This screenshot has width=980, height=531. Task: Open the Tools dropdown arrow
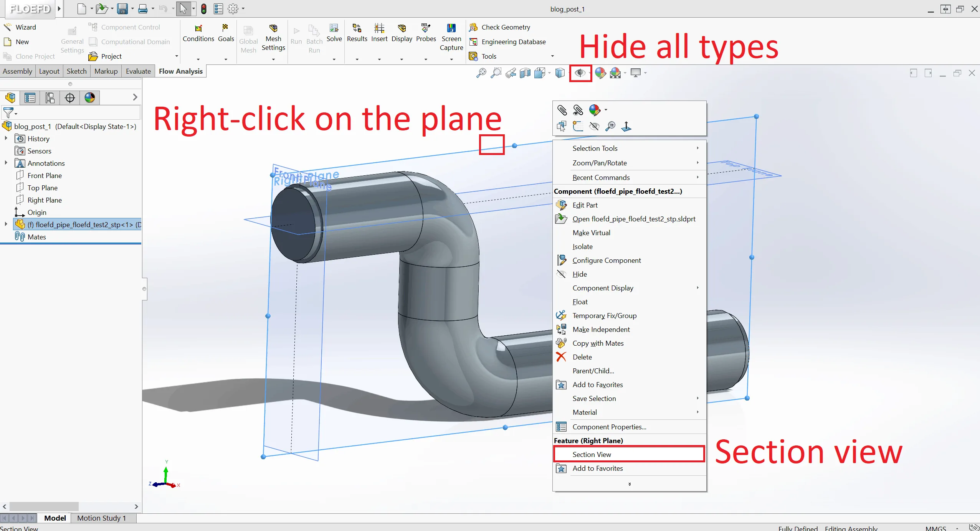552,56
